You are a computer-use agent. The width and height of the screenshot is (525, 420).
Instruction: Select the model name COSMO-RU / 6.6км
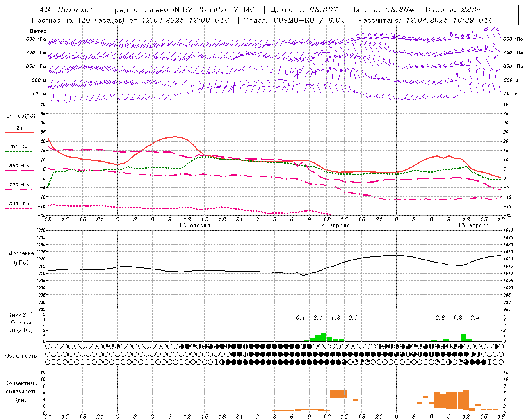click(x=311, y=20)
